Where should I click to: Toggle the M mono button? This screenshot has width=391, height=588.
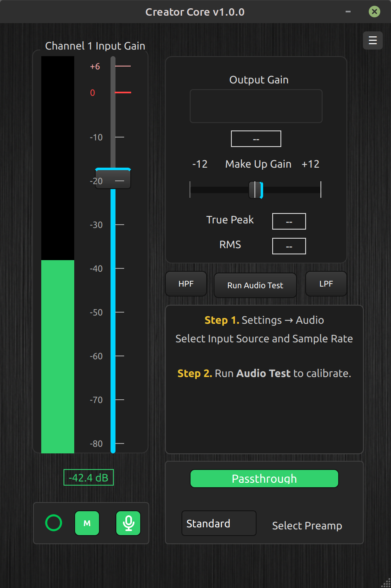[x=87, y=523]
